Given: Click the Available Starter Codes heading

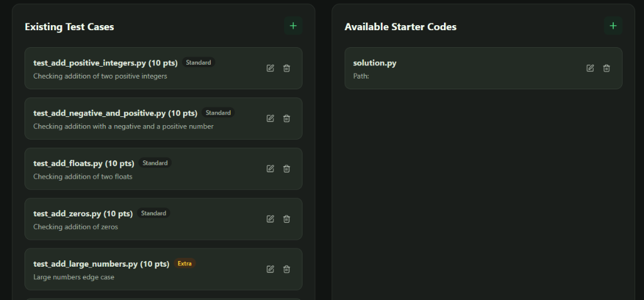Looking at the screenshot, I should click(x=401, y=26).
